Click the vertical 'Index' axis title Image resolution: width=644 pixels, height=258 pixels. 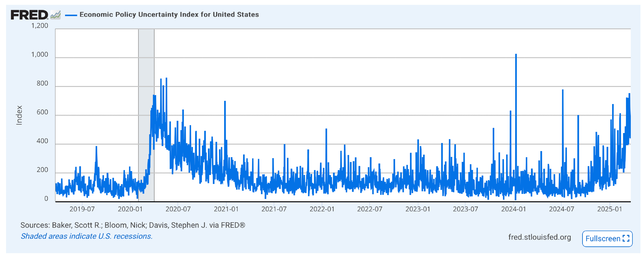coord(19,115)
